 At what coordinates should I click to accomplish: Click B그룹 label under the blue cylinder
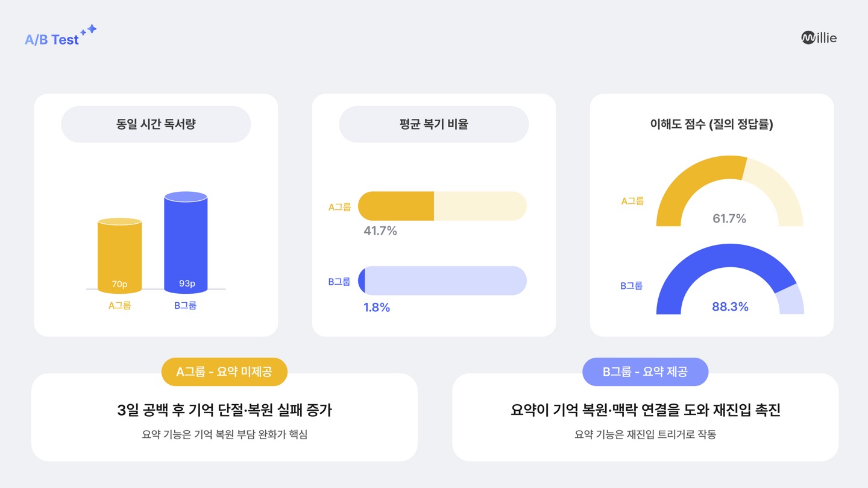(x=185, y=305)
